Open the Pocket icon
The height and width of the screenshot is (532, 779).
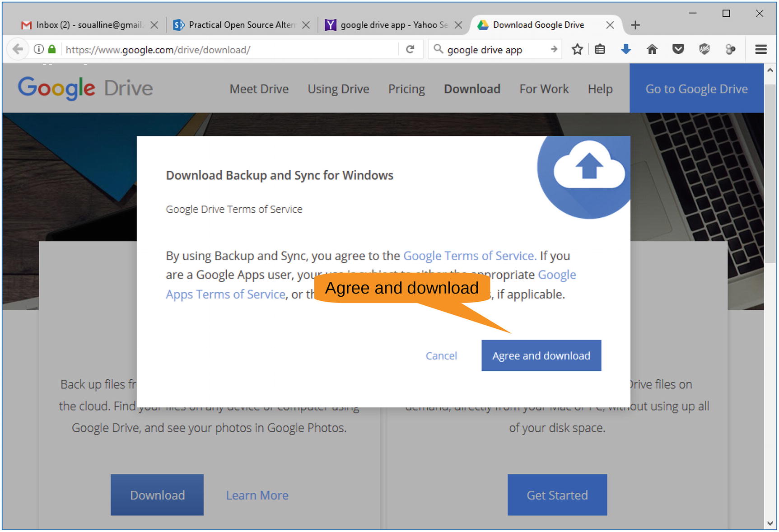[678, 49]
